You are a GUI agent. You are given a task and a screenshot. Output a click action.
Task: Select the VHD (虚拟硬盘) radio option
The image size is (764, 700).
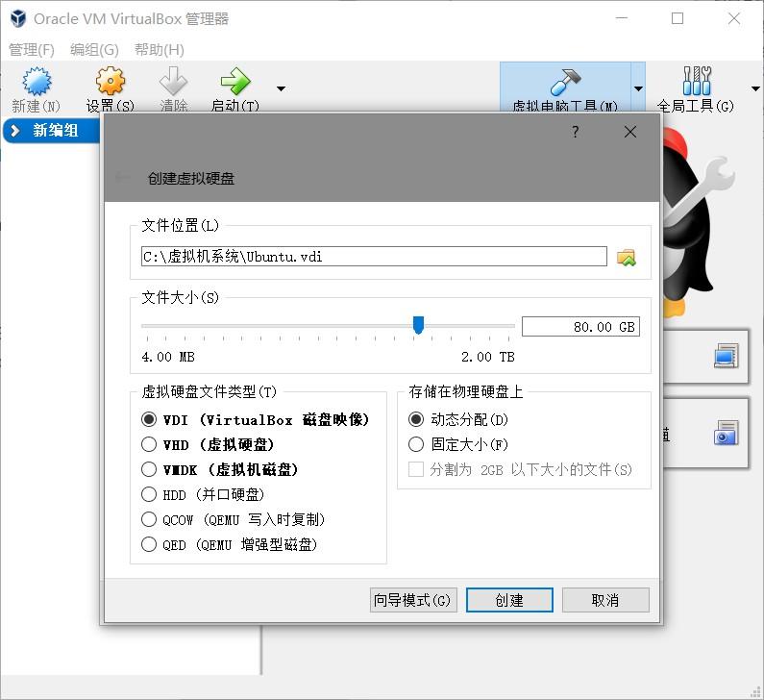pyautogui.click(x=149, y=444)
